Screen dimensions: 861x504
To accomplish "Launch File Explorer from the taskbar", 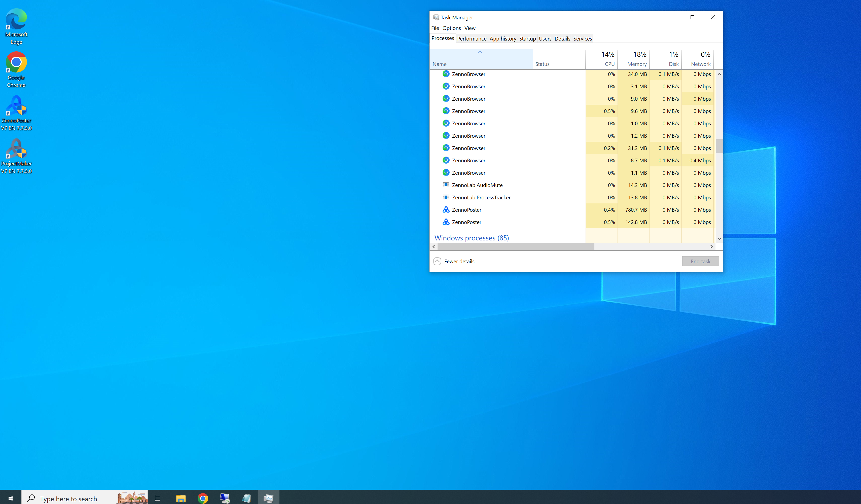I will [x=181, y=498].
